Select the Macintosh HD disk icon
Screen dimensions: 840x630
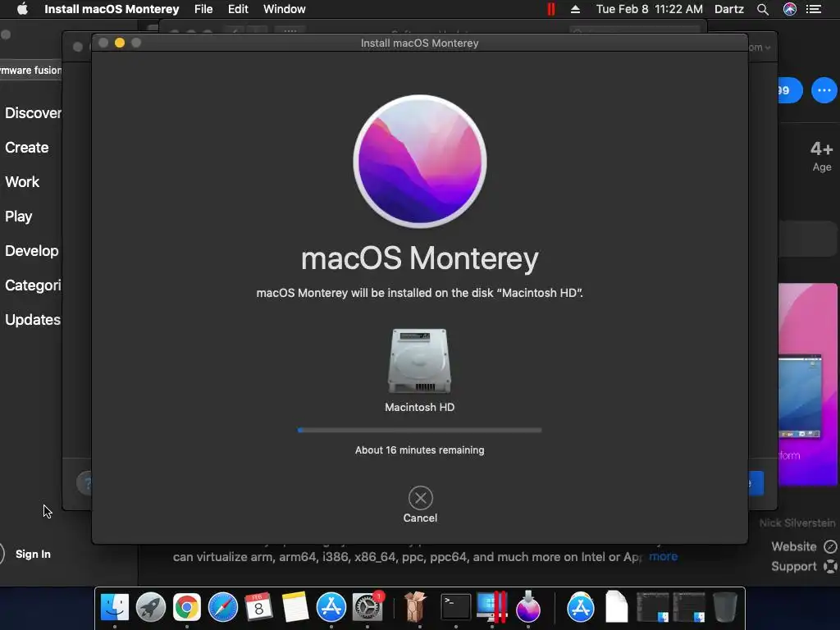(x=419, y=361)
